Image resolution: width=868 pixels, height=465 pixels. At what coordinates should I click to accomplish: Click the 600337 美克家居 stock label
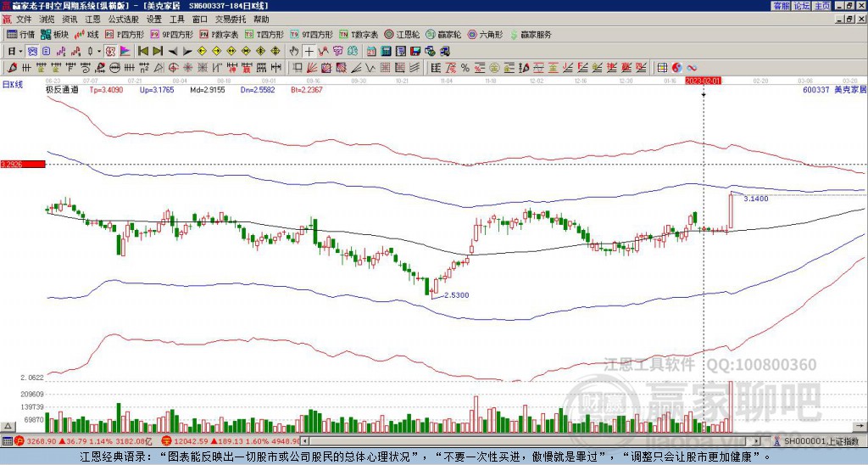click(834, 90)
